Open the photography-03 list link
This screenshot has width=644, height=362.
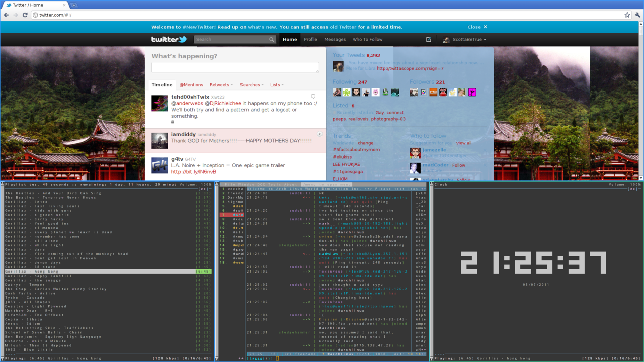[388, 119]
